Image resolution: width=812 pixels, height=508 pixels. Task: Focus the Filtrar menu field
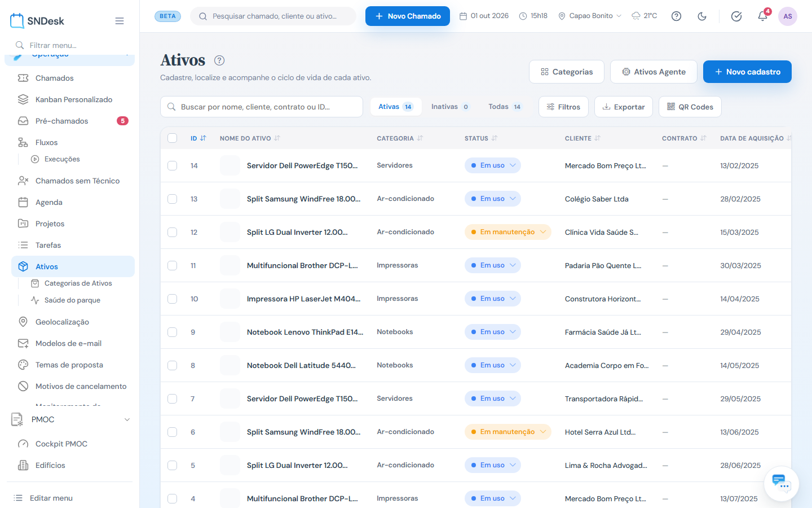pos(70,45)
